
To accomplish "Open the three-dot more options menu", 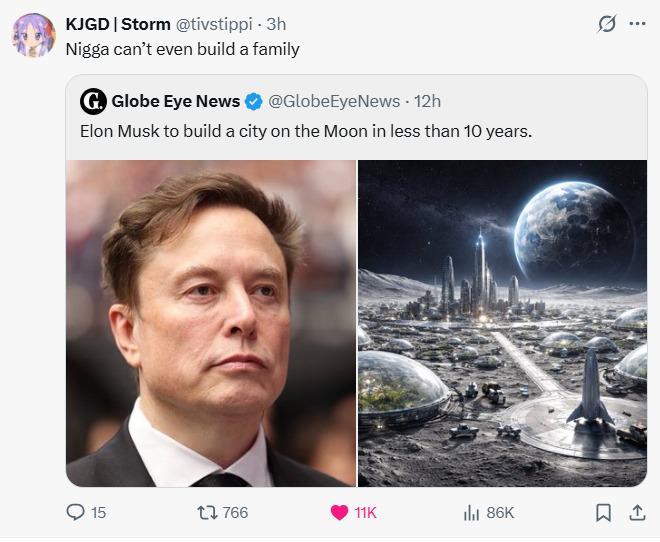I will point(637,25).
